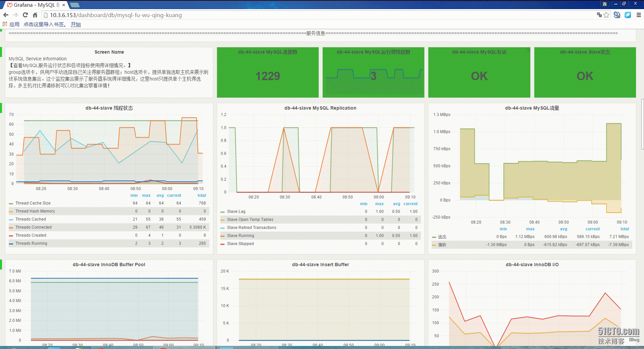The height and width of the screenshot is (349, 644).
Task: Open the MySQL连接数 singlestat panel title
Action: point(268,52)
